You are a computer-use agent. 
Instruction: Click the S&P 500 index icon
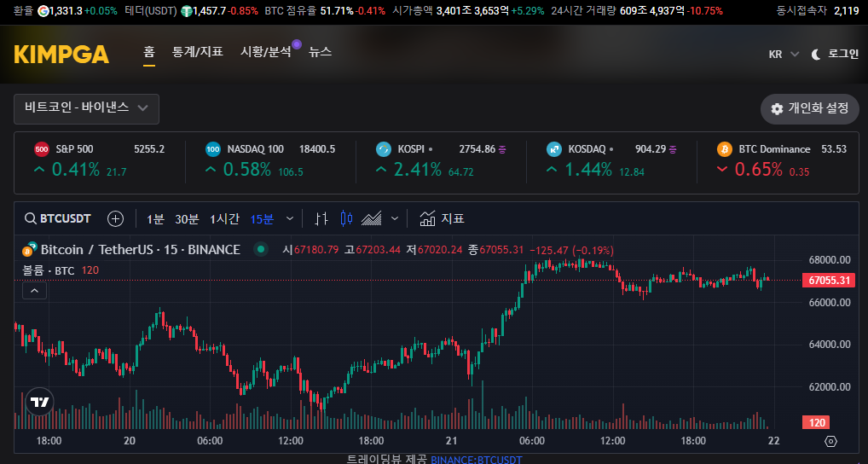point(42,149)
